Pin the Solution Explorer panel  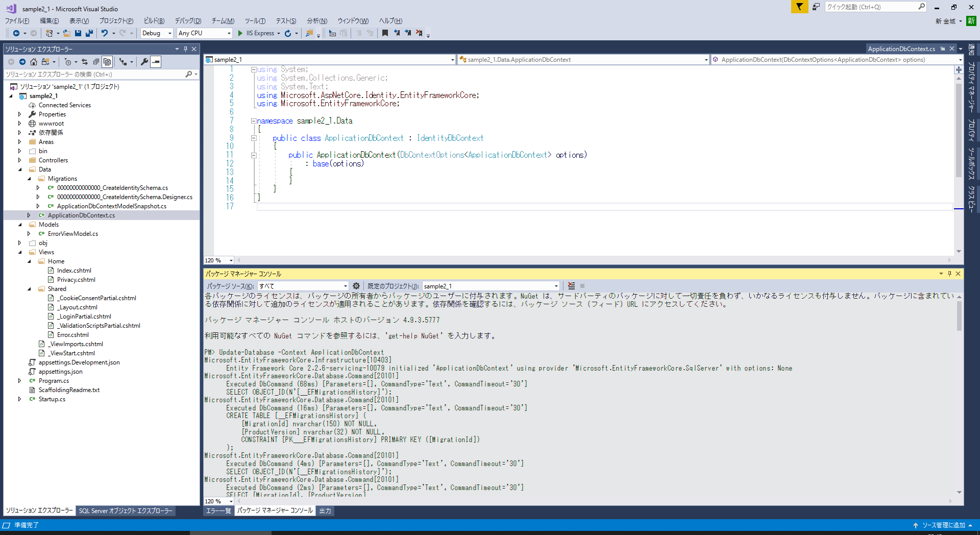185,49
